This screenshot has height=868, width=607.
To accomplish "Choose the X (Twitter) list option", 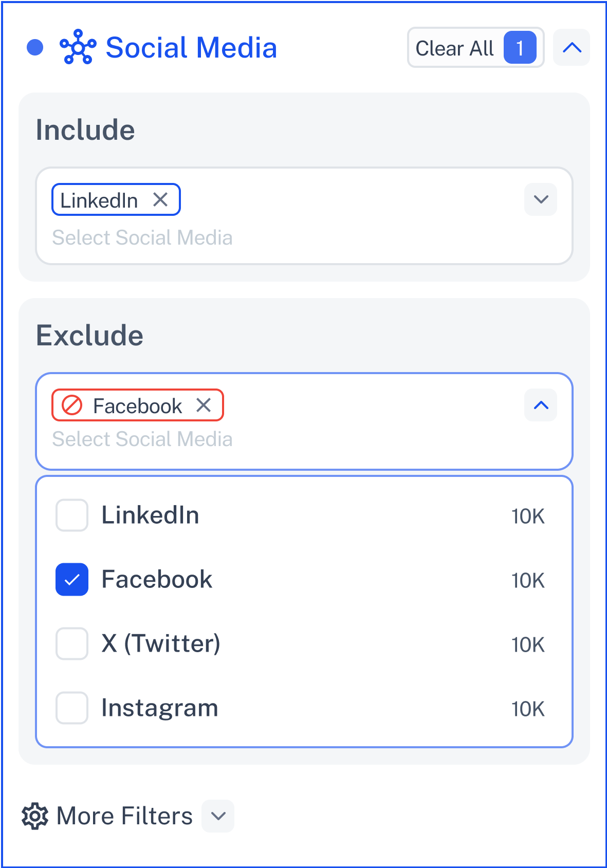I will (304, 643).
